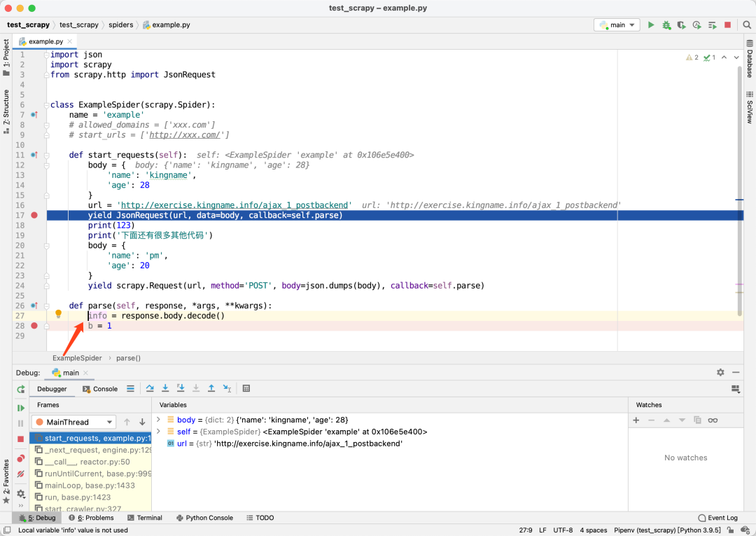Image resolution: width=756 pixels, height=536 pixels.
Task: Open MainThread thread dropdown
Action: pos(73,422)
